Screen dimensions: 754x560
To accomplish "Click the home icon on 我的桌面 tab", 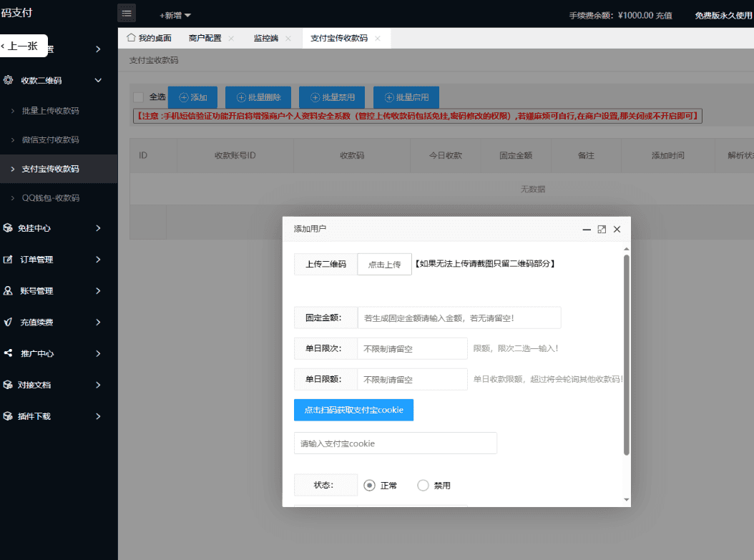I will (131, 37).
